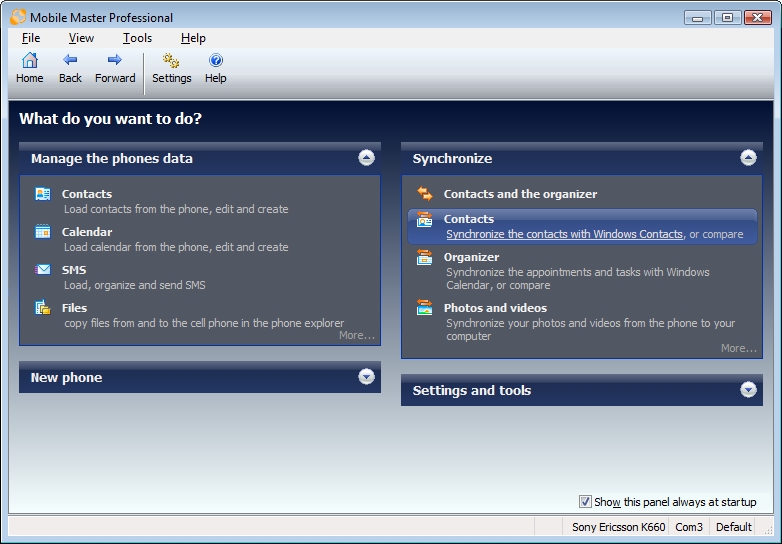Image resolution: width=782 pixels, height=544 pixels.
Task: Click More... link in Synchronize panel
Action: point(738,348)
